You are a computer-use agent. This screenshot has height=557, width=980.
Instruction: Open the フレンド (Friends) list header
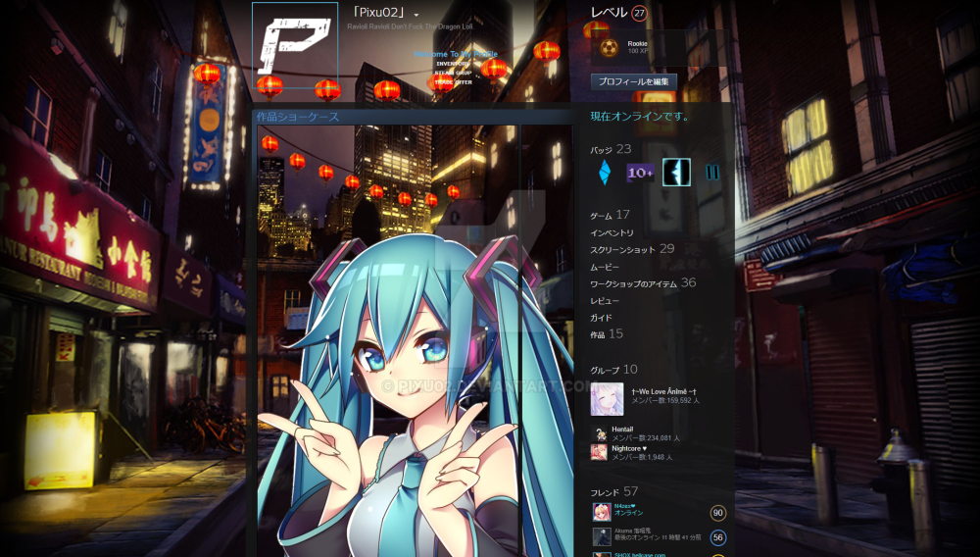tap(605, 491)
